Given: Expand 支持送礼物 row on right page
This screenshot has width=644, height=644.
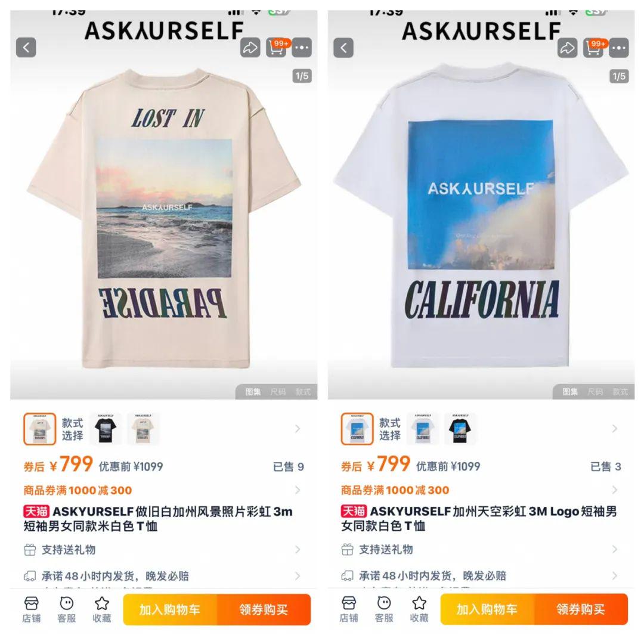Looking at the screenshot, I should (481, 549).
